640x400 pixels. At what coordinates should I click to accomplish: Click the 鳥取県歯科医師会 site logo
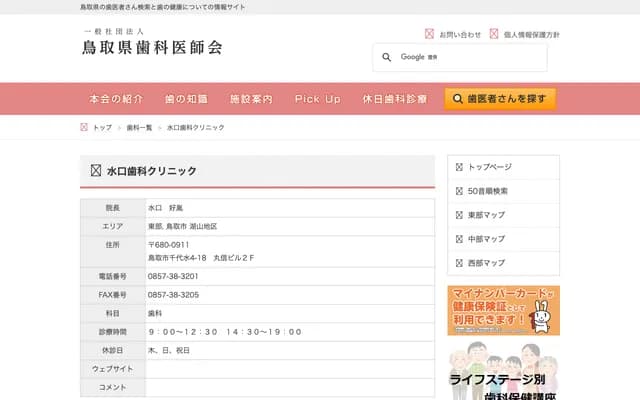pyautogui.click(x=152, y=42)
